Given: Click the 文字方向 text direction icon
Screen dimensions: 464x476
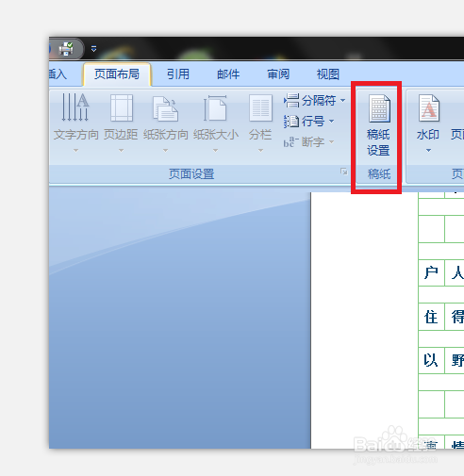Looking at the screenshot, I should [75, 107].
